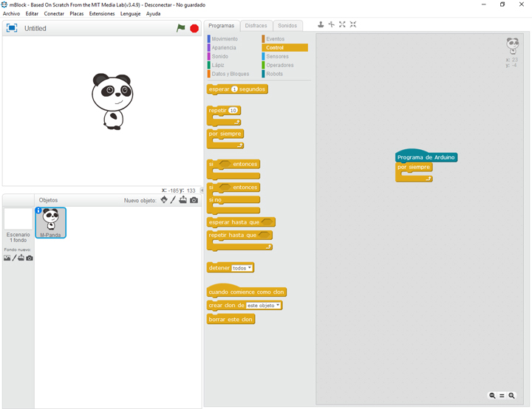Click the green flag to run program
The height and width of the screenshot is (409, 532).
tap(181, 28)
